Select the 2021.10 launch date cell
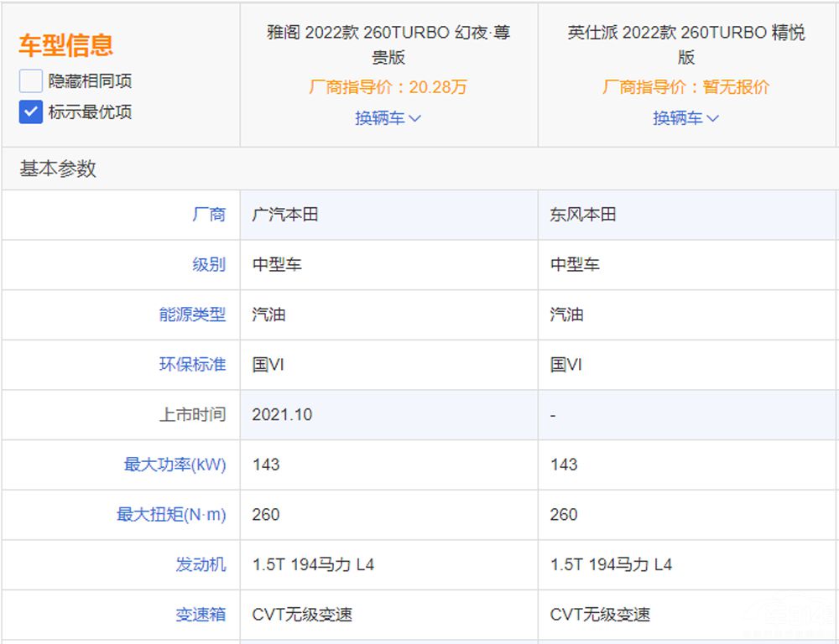Screen dimensions: 839x644 click(x=282, y=415)
